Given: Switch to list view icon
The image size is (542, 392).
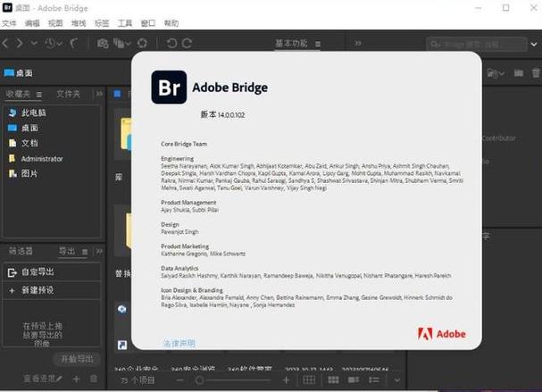Looking at the screenshot, I should coord(373,379).
